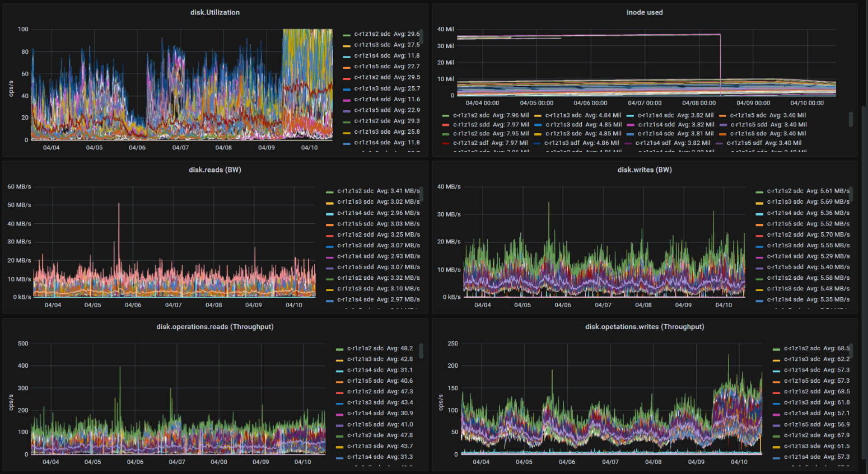
Task: Click blue swatch for c-r1z1s4 sde in disk.operations.reads
Action: (x=339, y=458)
